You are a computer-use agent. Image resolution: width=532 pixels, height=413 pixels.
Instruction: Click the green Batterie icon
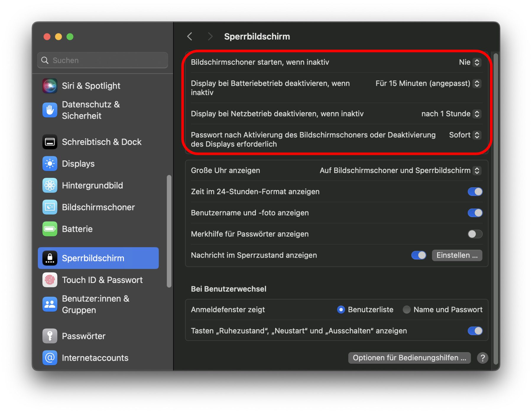[50, 229]
